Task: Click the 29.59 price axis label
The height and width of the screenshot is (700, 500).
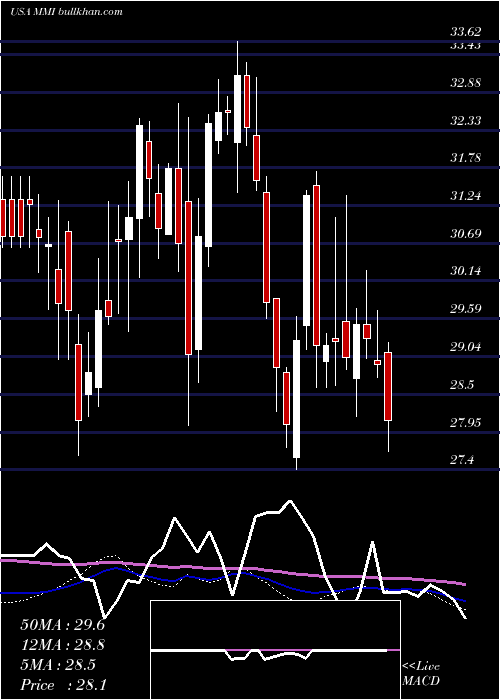Action: click(466, 308)
